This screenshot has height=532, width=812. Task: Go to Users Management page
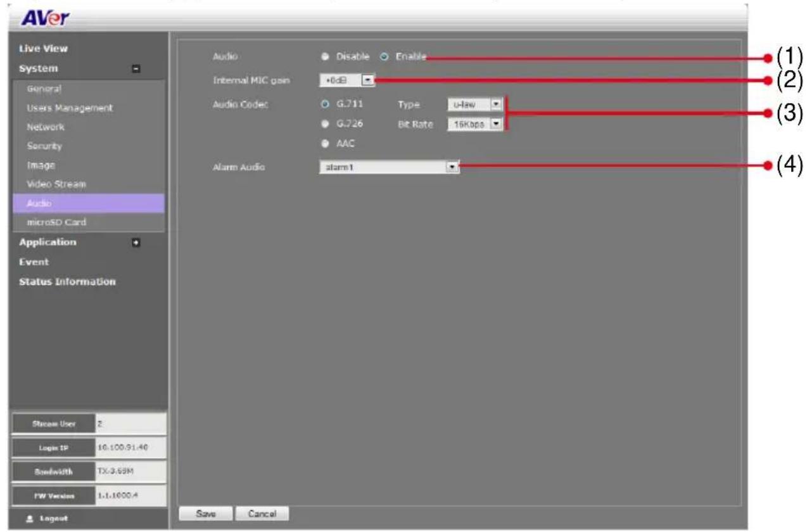click(70, 108)
